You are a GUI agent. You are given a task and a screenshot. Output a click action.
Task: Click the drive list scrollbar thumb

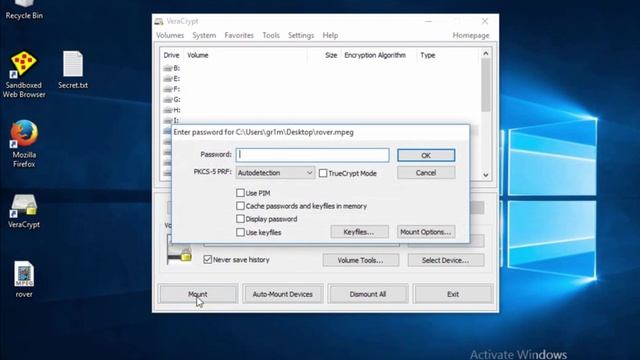pyautogui.click(x=486, y=85)
